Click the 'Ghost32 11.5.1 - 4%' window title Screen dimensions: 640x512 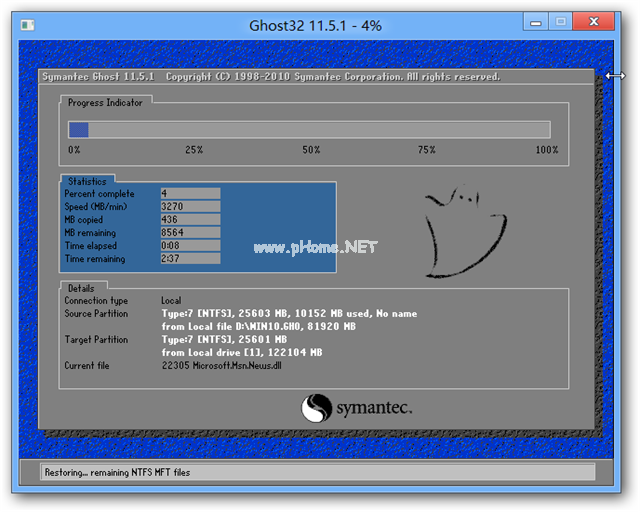coord(315,26)
